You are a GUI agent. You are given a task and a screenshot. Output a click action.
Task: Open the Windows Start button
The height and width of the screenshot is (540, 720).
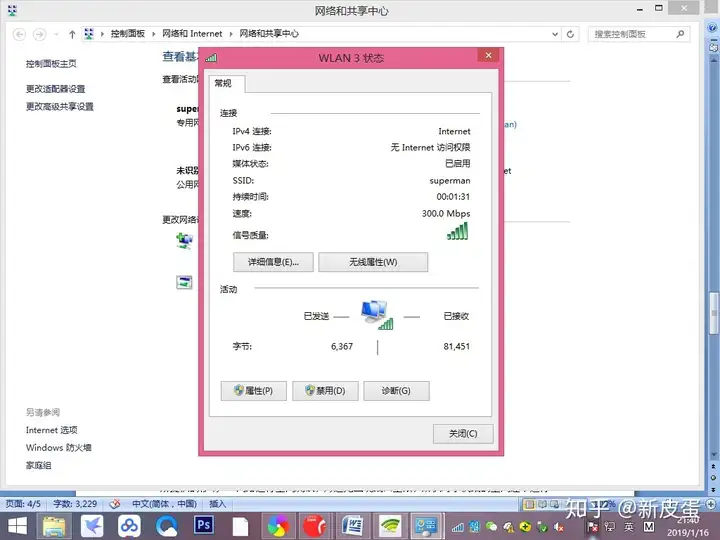click(x=17, y=526)
